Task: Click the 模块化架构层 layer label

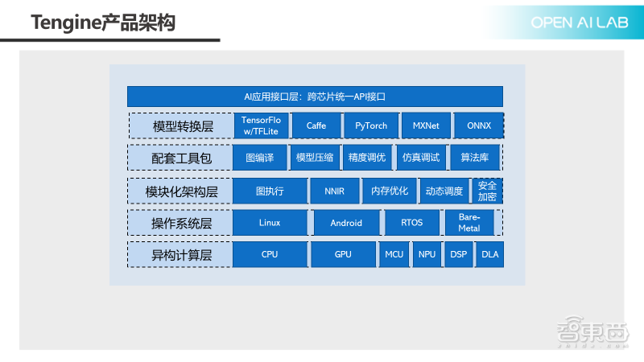Action: tap(181, 191)
